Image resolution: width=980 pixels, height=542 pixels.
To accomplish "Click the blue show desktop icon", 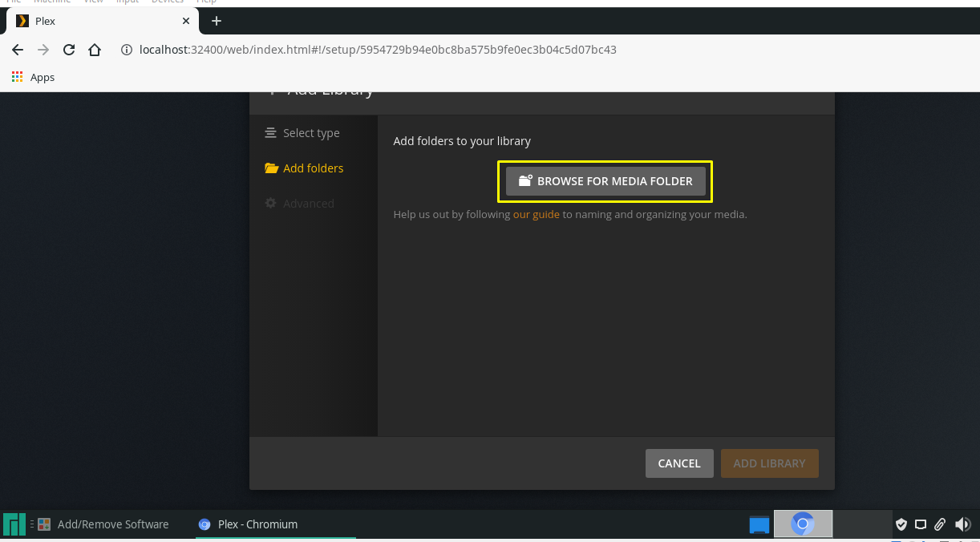I will pos(759,525).
